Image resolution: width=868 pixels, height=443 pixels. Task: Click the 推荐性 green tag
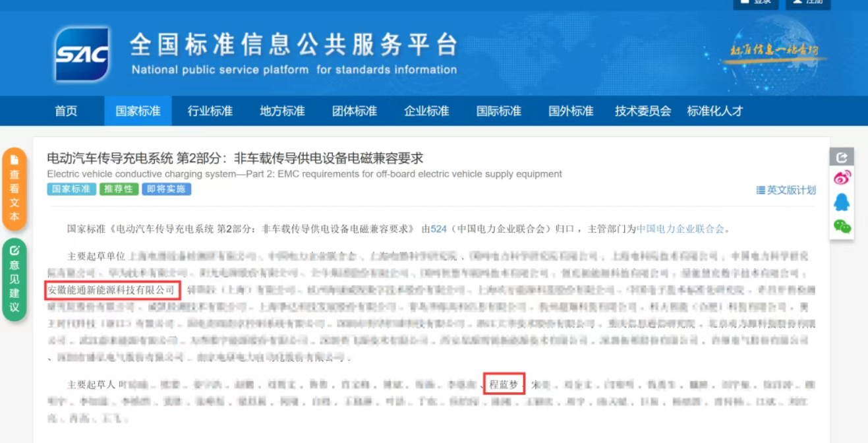[119, 189]
